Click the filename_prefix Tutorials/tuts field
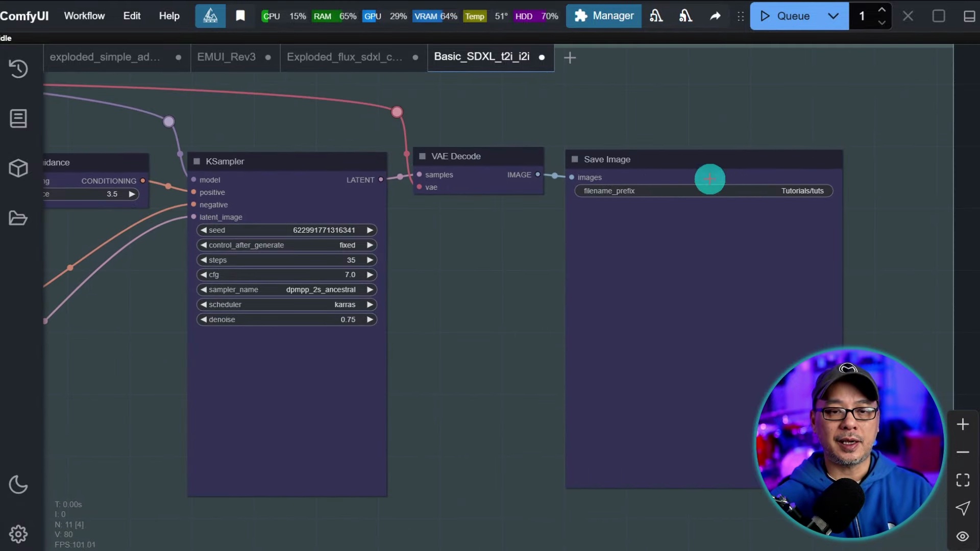 point(704,191)
